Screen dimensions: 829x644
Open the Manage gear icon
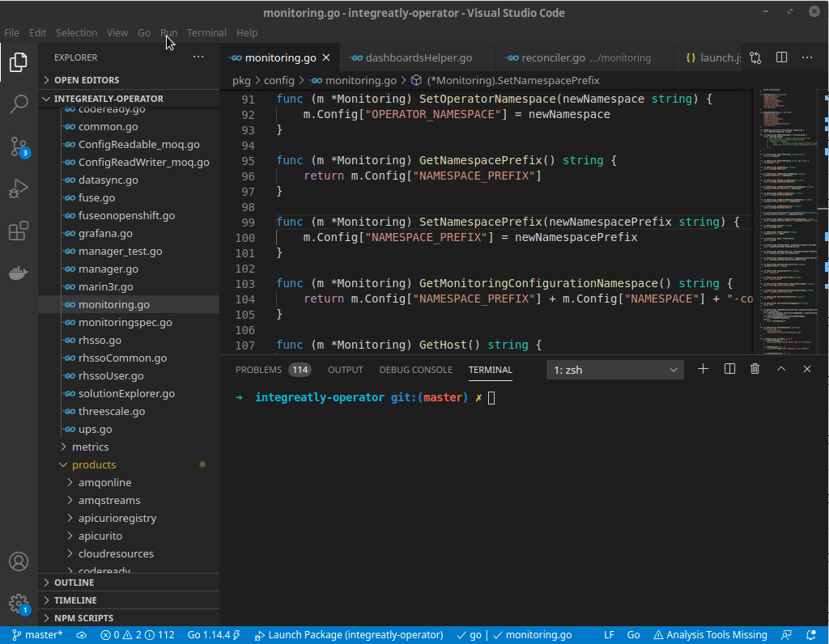[19, 603]
